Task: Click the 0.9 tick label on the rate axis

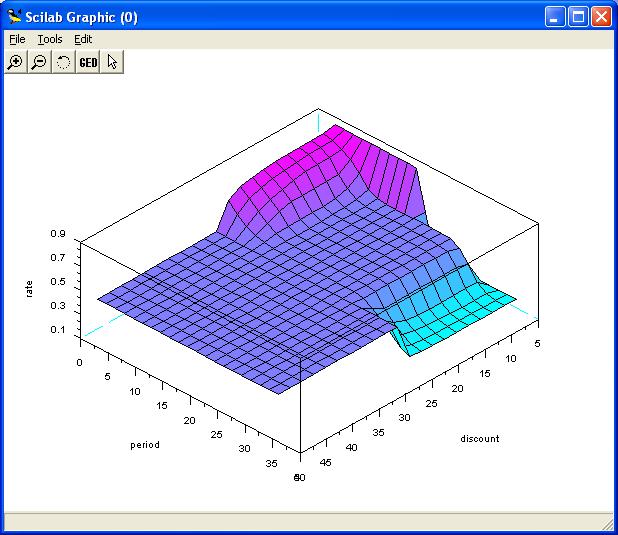Action: coord(58,234)
